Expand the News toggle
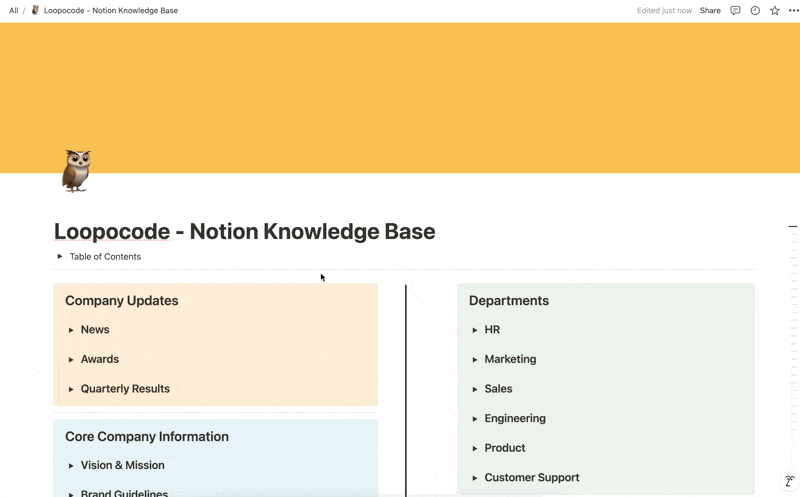 71,330
